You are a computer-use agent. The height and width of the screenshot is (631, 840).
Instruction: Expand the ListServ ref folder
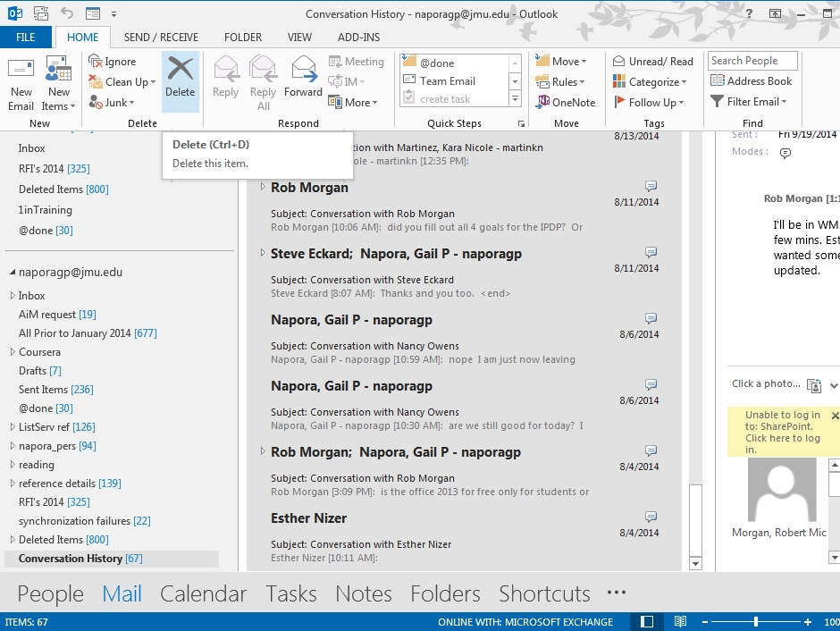(13, 427)
